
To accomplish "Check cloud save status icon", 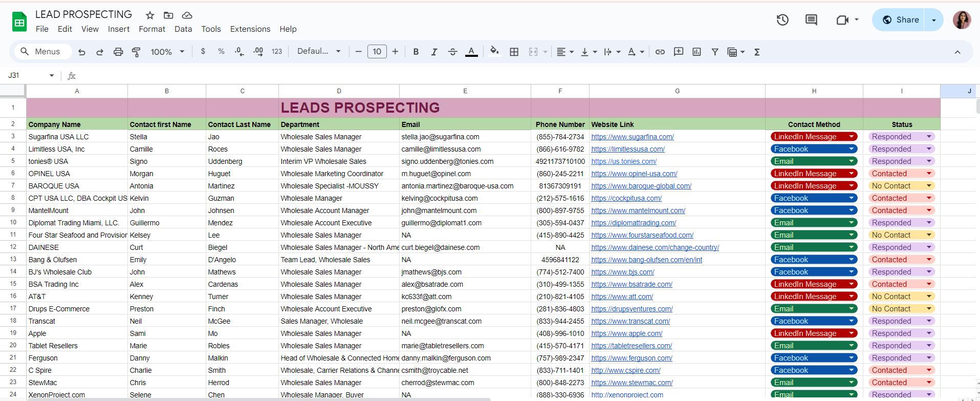I will 187,15.
